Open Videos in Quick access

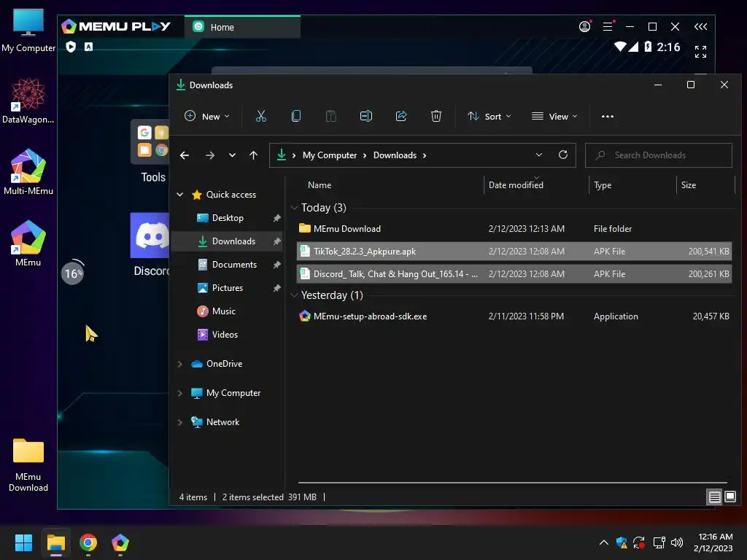point(225,334)
